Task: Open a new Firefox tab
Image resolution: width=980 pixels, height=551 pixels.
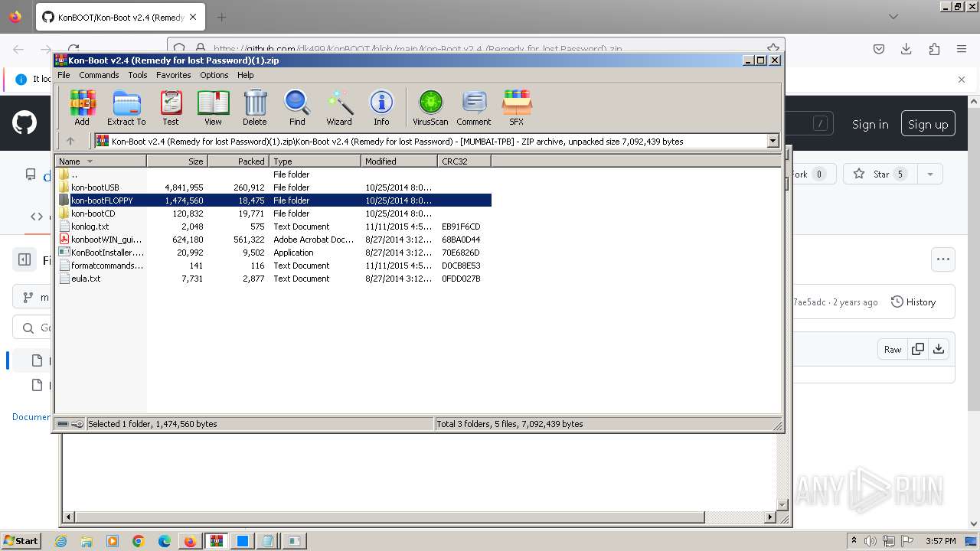Action: pos(221,17)
